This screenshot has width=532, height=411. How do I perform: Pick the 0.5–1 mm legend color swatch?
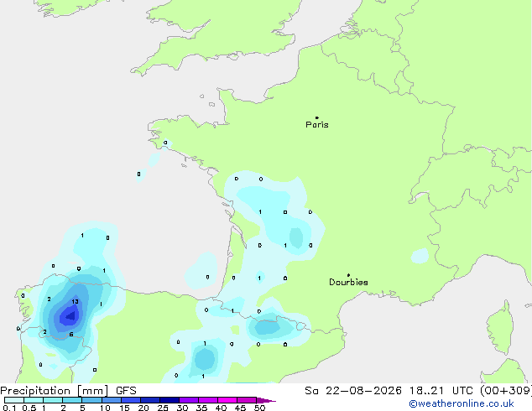click(34, 400)
